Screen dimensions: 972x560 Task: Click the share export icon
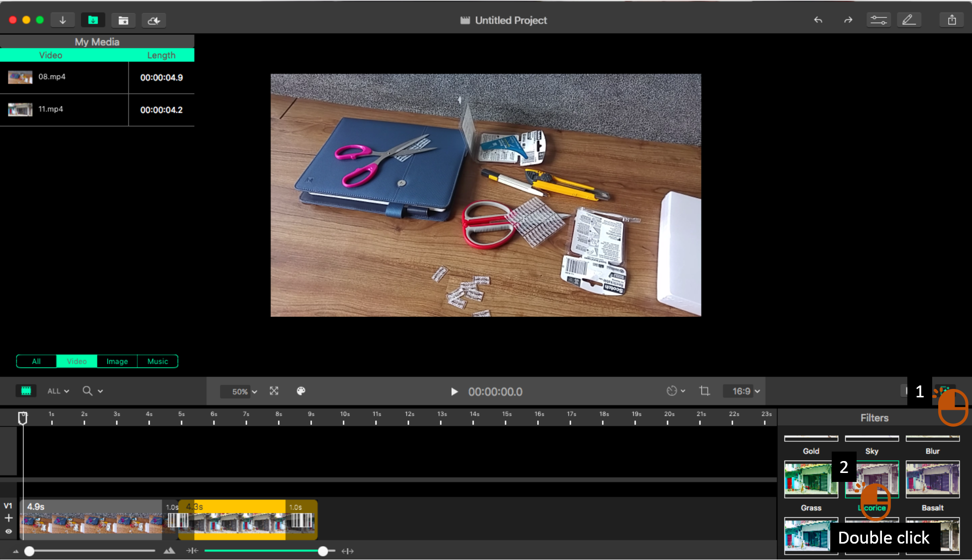[952, 20]
